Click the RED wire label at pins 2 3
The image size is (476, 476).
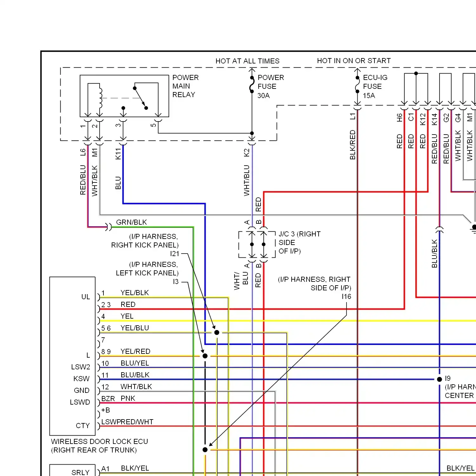point(128,304)
